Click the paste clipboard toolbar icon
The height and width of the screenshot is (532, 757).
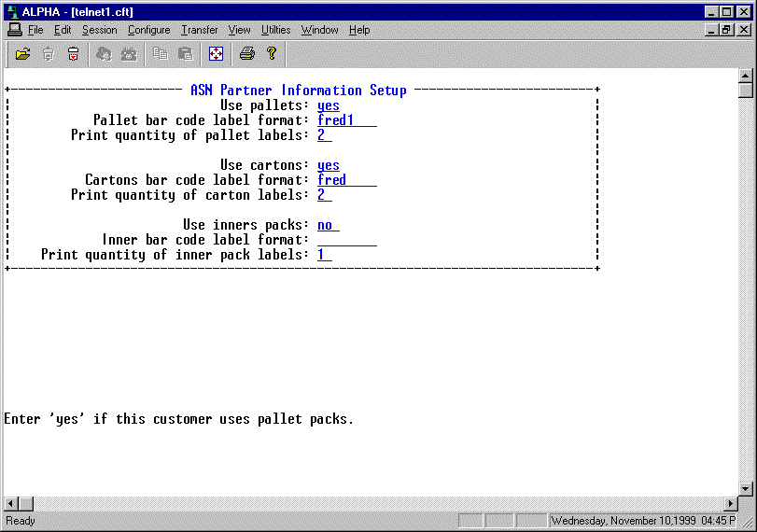pyautogui.click(x=185, y=54)
